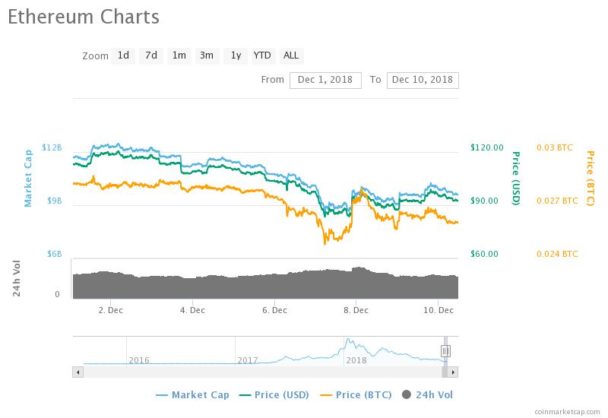Screen dimensions: 608x418
Task: Toggle the Price (BTC) legend series
Action: click(356, 395)
